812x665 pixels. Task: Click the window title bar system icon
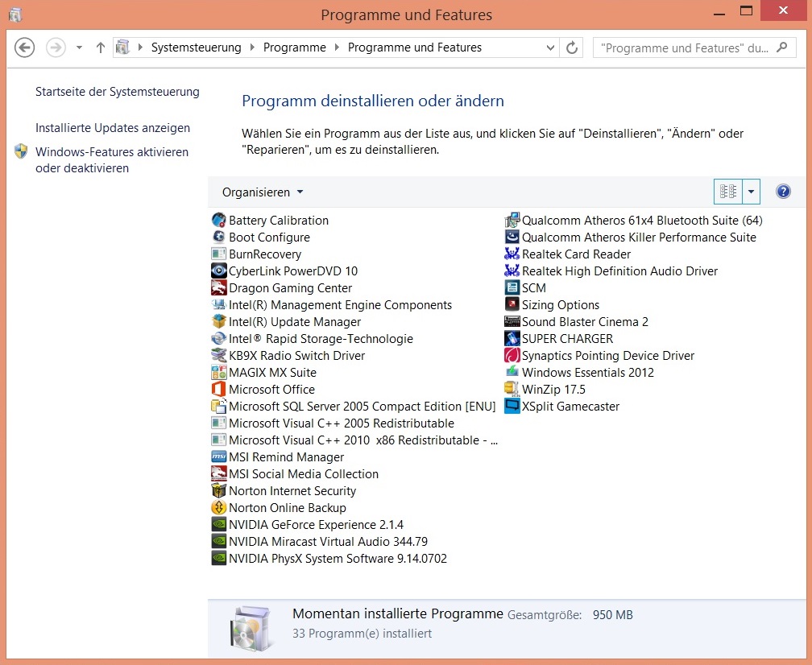tap(15, 14)
